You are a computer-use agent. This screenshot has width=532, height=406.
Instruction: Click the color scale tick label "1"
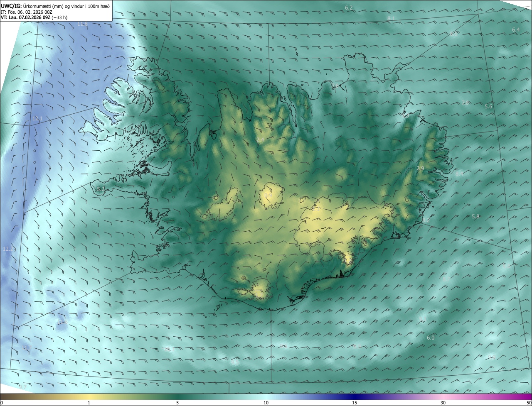(x=89, y=403)
